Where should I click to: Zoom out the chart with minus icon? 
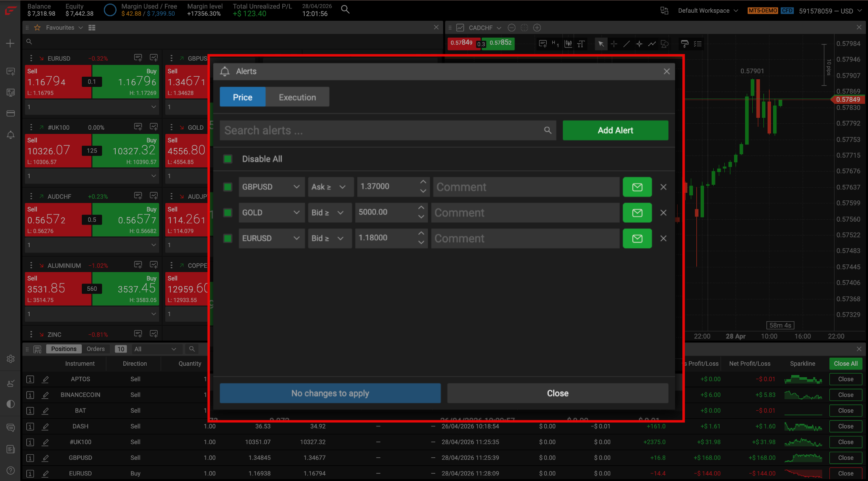coord(512,28)
